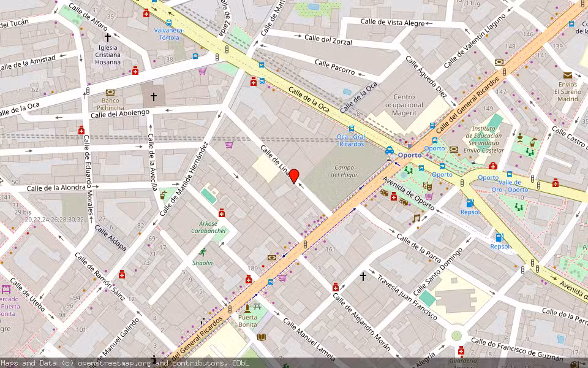Screen dimensions: 588x368
Task: Click the Calle de Francisco de Guzmán street label
Action: click(x=517, y=349)
